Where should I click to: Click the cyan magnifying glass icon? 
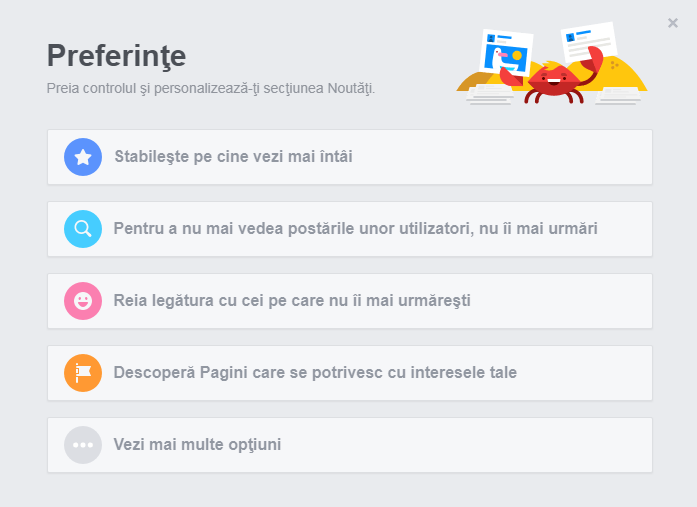click(83, 229)
